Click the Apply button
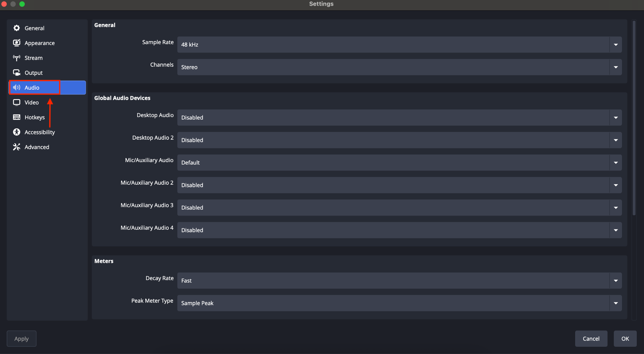Screen dimensions: 644x354 click(x=21, y=339)
